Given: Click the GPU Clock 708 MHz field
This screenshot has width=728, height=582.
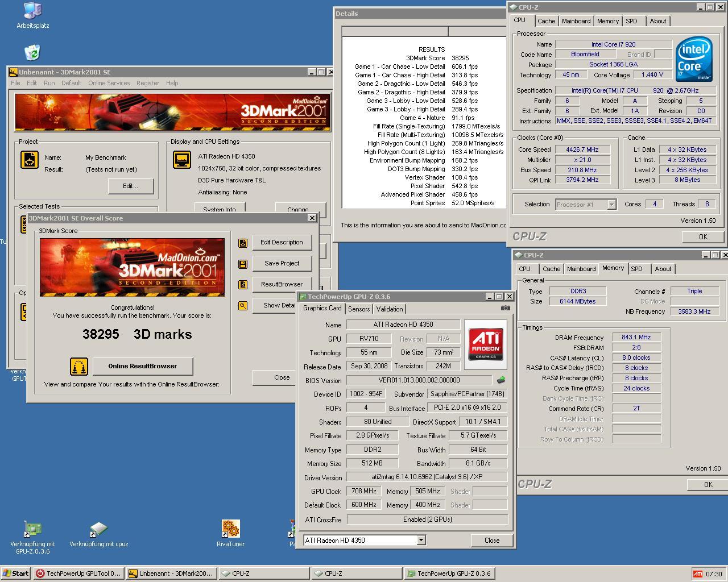Looking at the screenshot, I should (x=364, y=491).
